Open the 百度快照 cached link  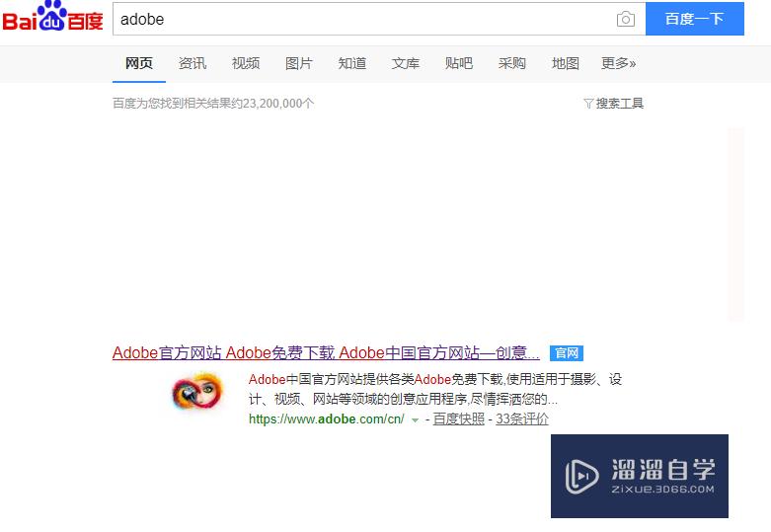(x=458, y=418)
